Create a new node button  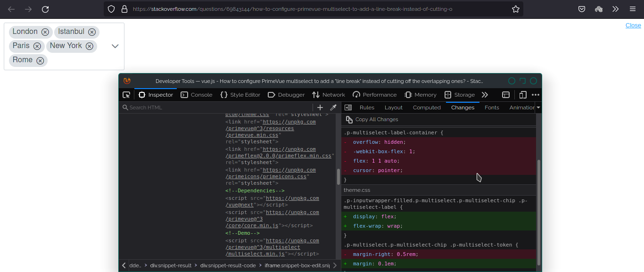coord(320,107)
